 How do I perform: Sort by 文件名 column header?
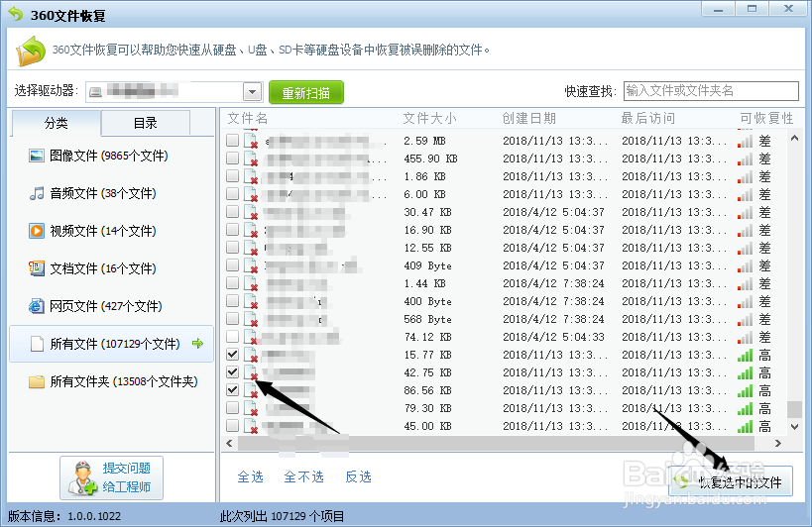[x=248, y=119]
